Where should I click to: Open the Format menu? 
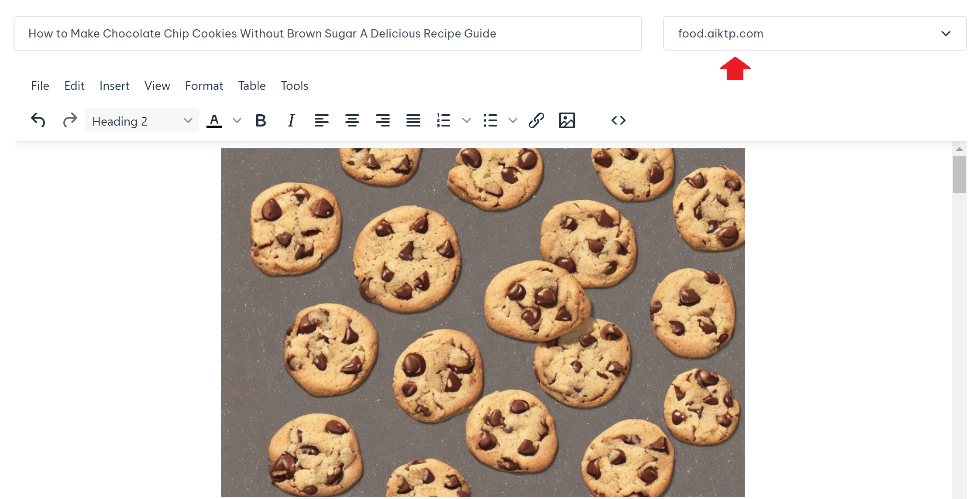[204, 85]
